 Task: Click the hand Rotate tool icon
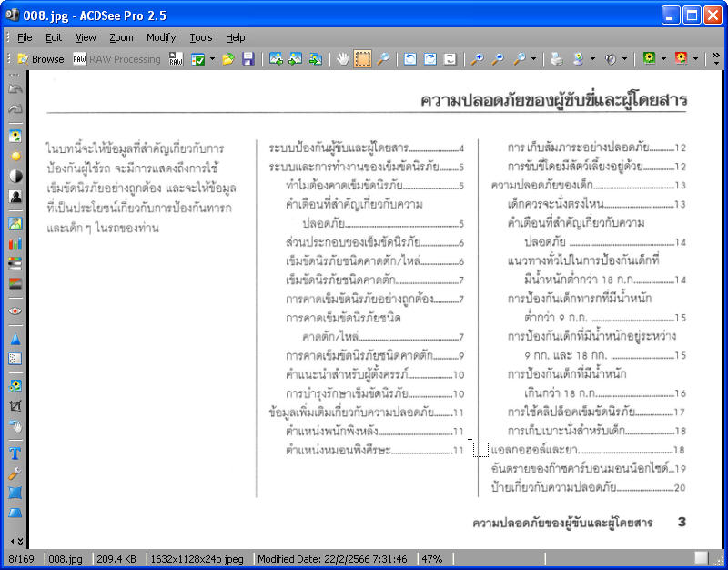(x=15, y=426)
